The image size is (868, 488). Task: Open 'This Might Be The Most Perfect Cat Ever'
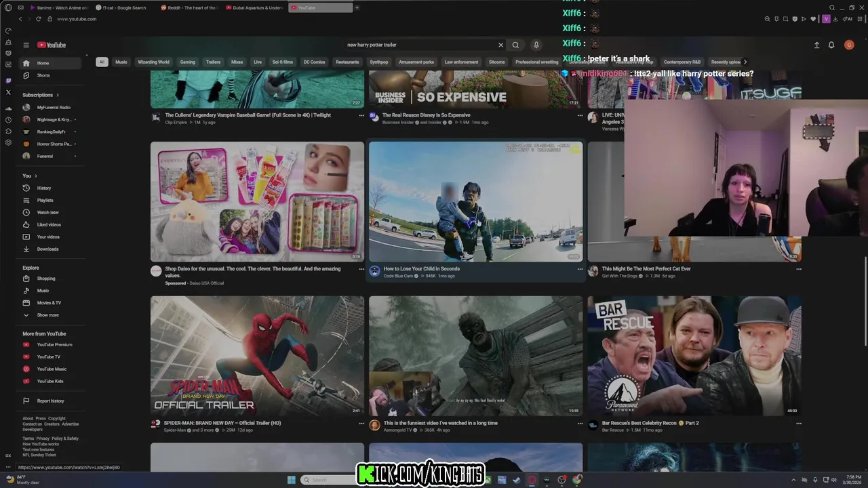[x=646, y=268]
